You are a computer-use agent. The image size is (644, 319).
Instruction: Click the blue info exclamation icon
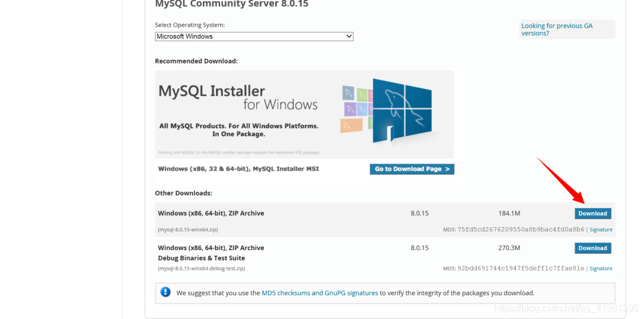point(165,292)
